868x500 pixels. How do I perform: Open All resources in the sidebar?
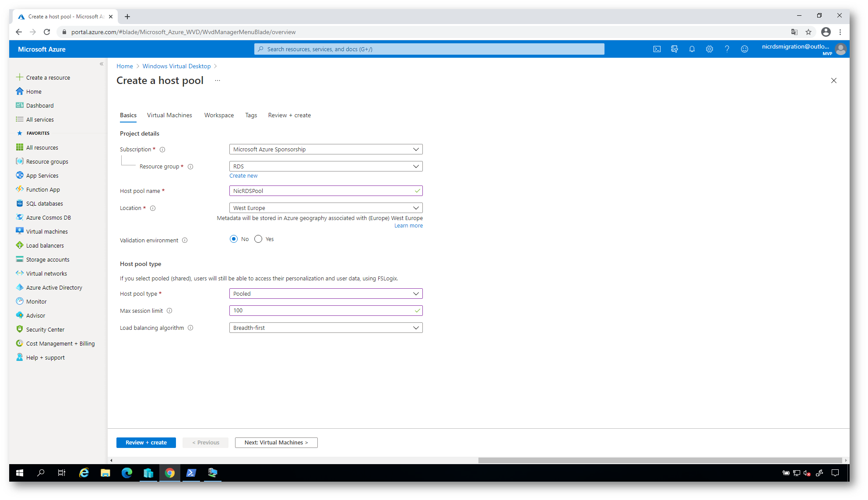[x=42, y=147]
